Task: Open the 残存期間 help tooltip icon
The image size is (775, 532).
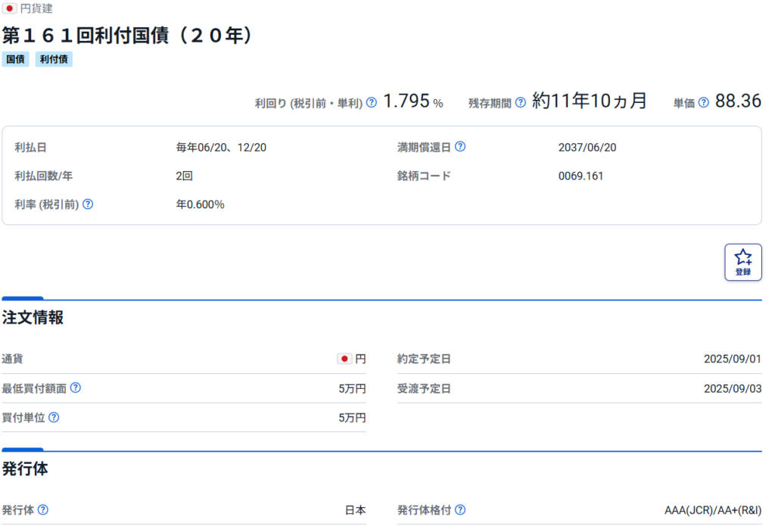Action: tap(521, 103)
